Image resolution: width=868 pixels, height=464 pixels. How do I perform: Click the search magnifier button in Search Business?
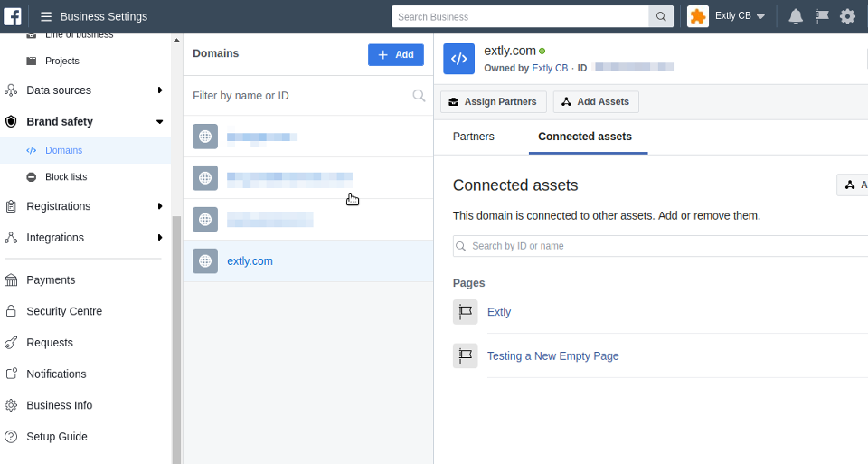coord(661,16)
